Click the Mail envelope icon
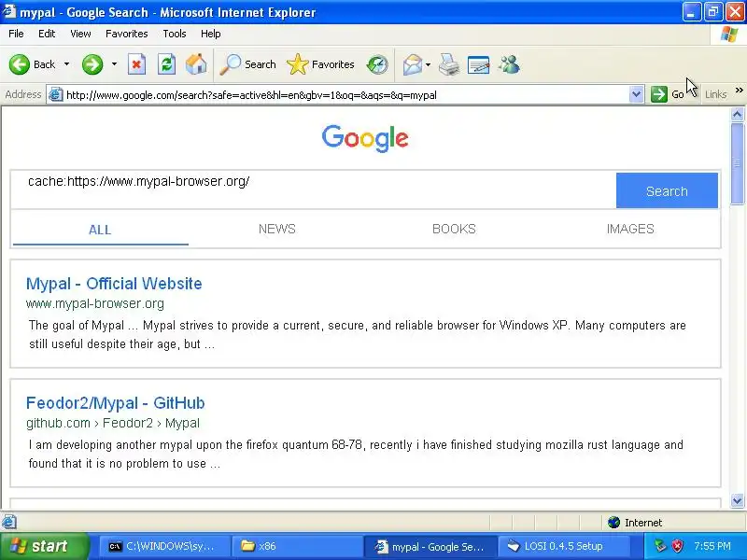The height and width of the screenshot is (560, 747). click(x=412, y=64)
